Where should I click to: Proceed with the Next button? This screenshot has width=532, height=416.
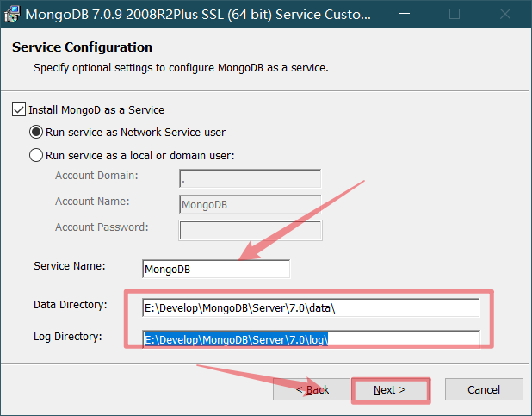(390, 389)
